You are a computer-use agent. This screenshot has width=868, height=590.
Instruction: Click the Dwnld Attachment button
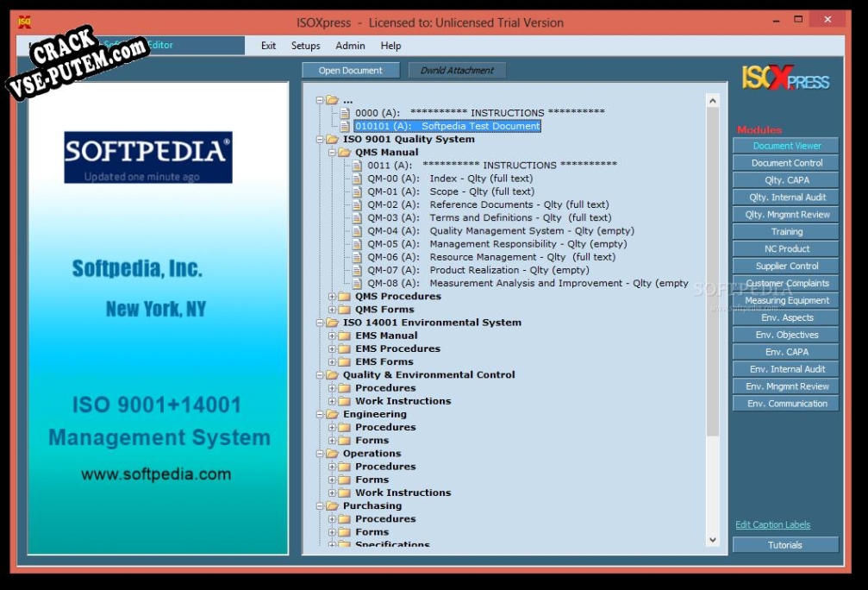point(457,71)
